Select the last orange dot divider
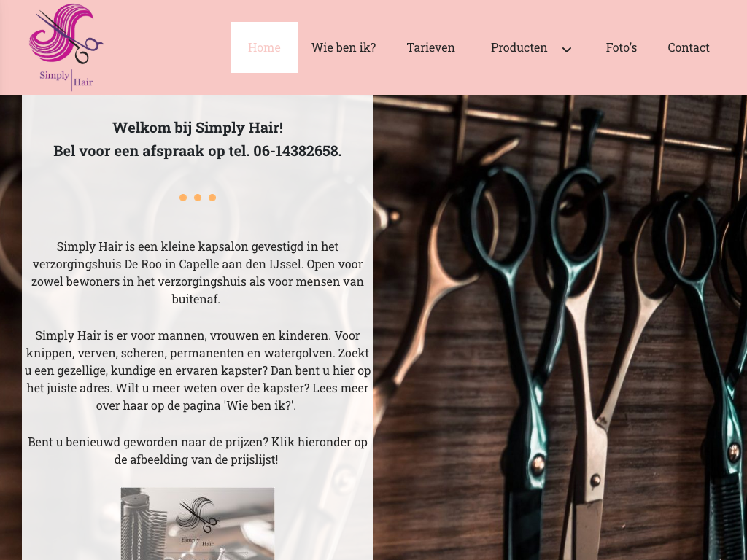 [x=212, y=198]
